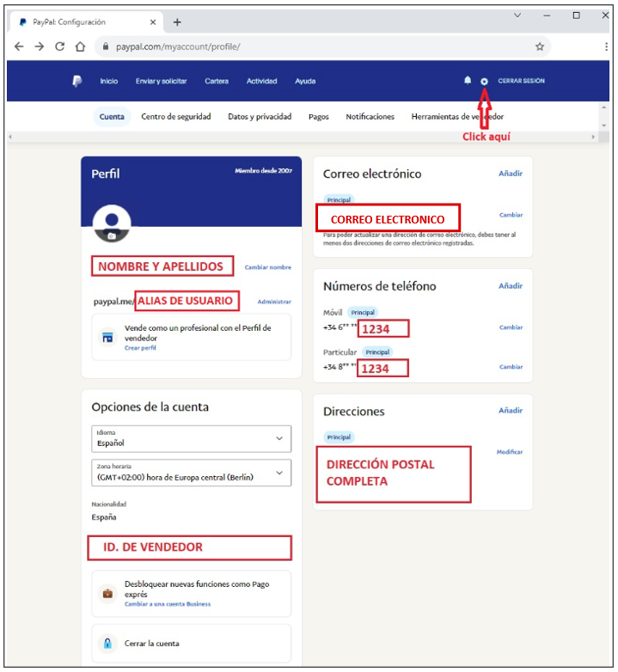The width and height of the screenshot is (618, 672).
Task: Click the padlock site info icon
Action: 106,46
